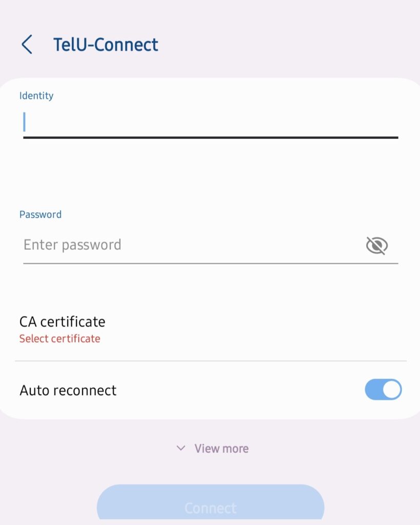Focus the Identity input field
The image size is (420, 525).
(210, 122)
